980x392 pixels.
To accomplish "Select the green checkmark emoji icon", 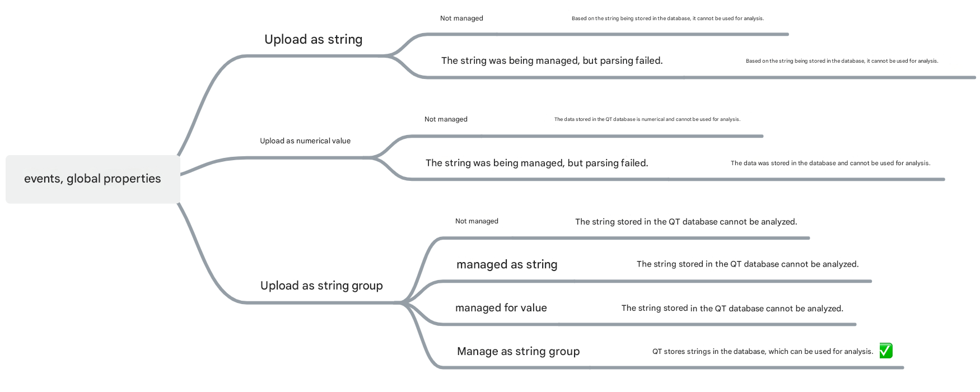I will click(x=885, y=351).
